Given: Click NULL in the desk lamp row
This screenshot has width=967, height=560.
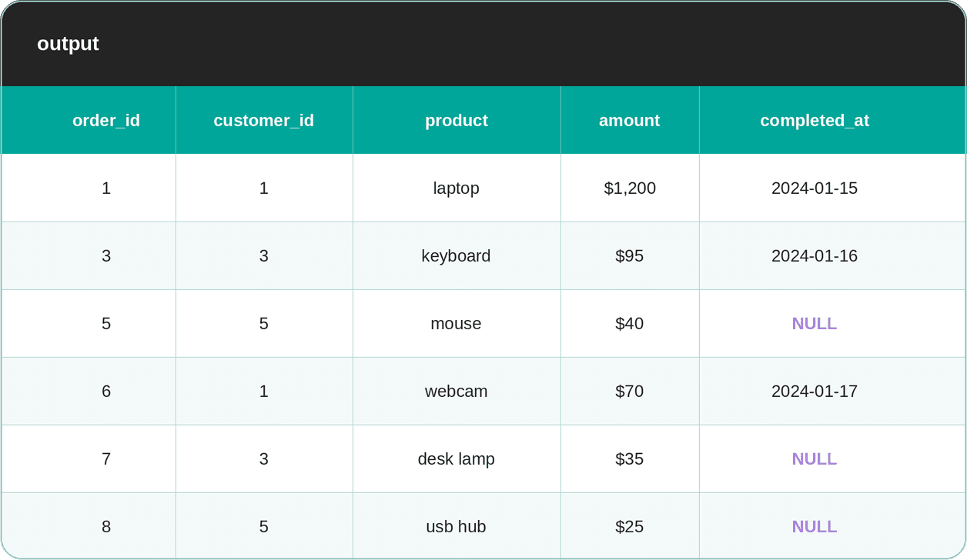Looking at the screenshot, I should (x=815, y=458).
